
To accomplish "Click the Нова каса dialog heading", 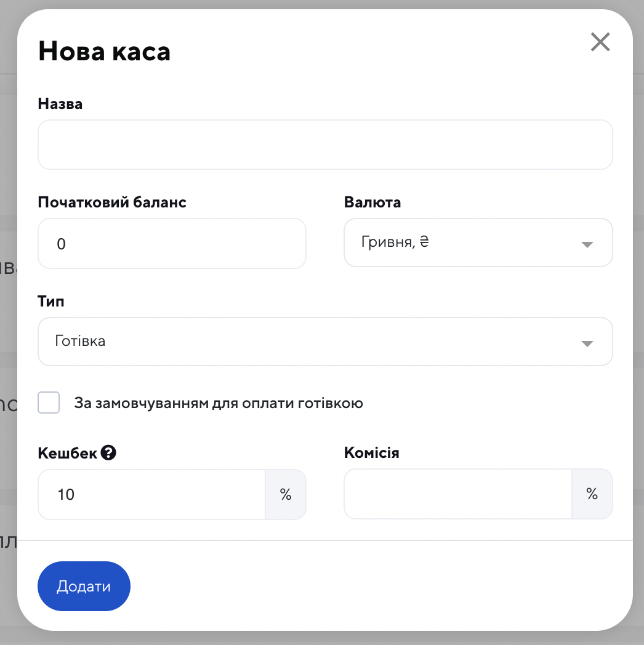I will pyautogui.click(x=104, y=52).
